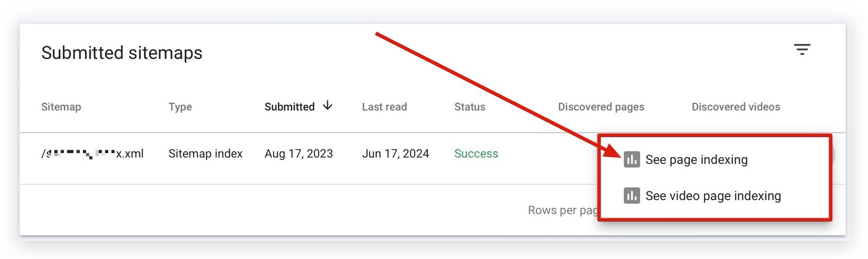Click the chart icon beside See page indexing
The image size is (868, 259).
click(631, 159)
